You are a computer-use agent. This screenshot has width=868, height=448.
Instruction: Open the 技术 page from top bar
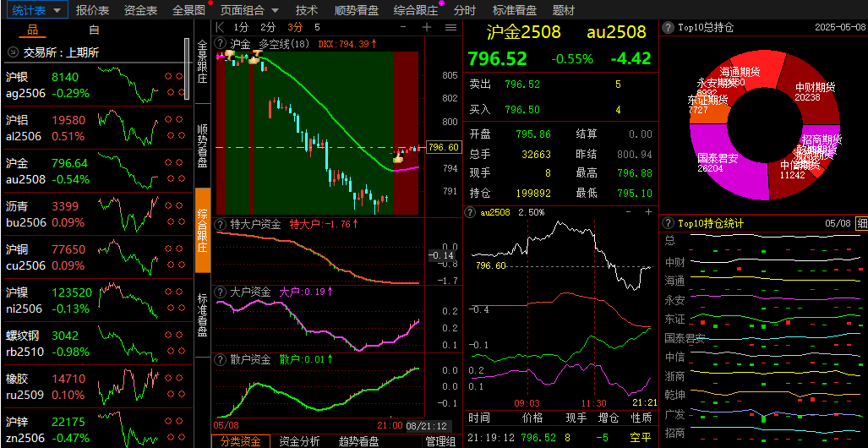[307, 10]
